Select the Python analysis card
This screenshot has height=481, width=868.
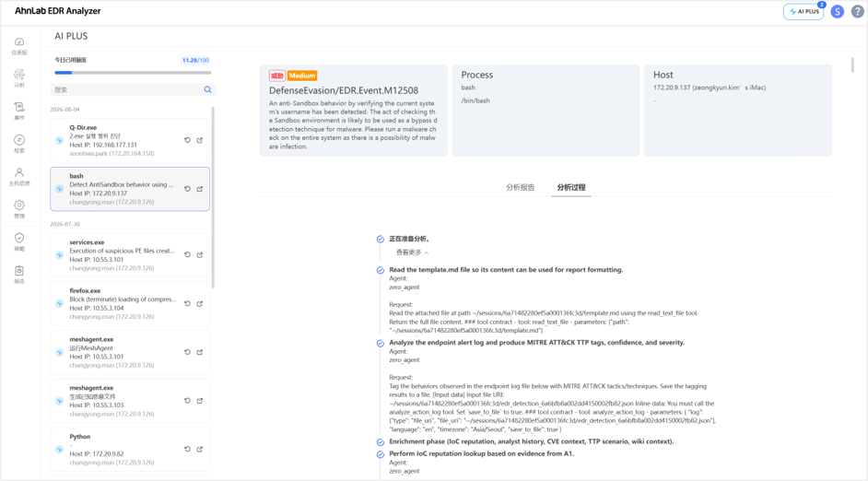130,449
